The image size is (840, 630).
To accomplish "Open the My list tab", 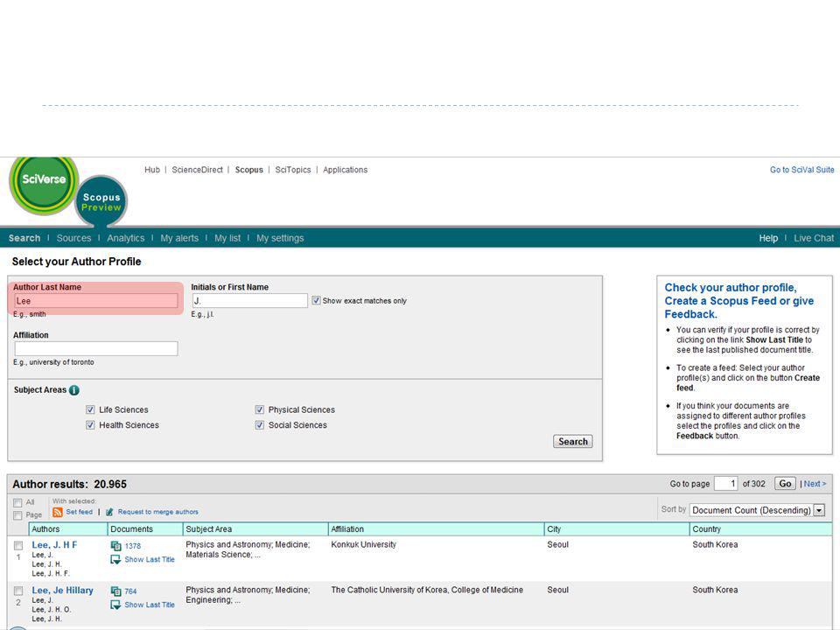I will coord(227,238).
